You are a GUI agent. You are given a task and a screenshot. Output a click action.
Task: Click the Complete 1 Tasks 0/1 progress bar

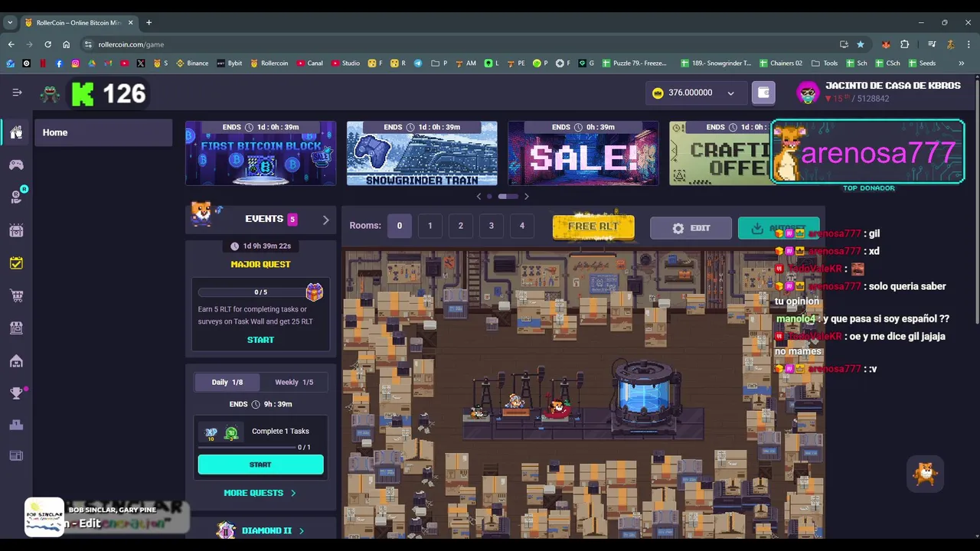point(247,447)
